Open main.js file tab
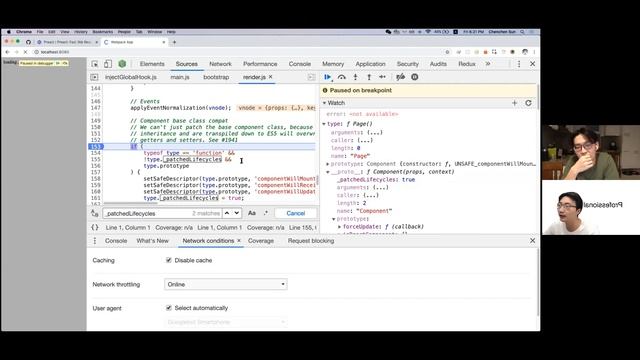Screen dimensions: 640x360 tap(180, 77)
